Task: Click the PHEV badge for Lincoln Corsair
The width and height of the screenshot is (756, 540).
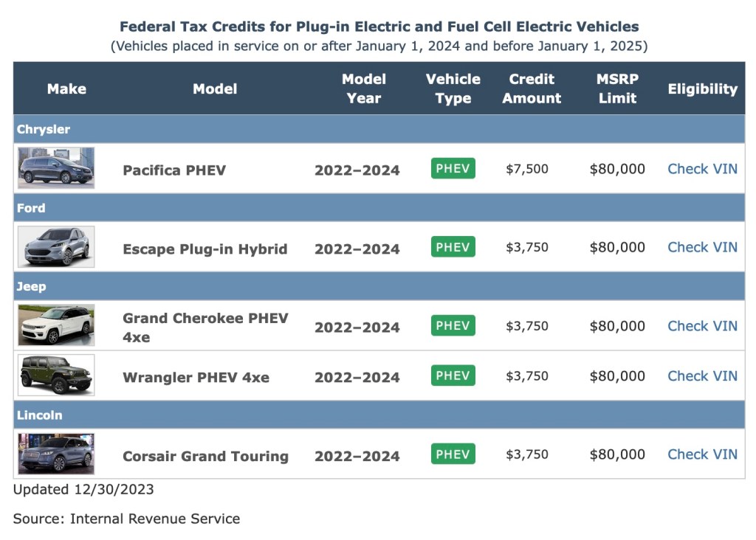Action: pyautogui.click(x=453, y=454)
